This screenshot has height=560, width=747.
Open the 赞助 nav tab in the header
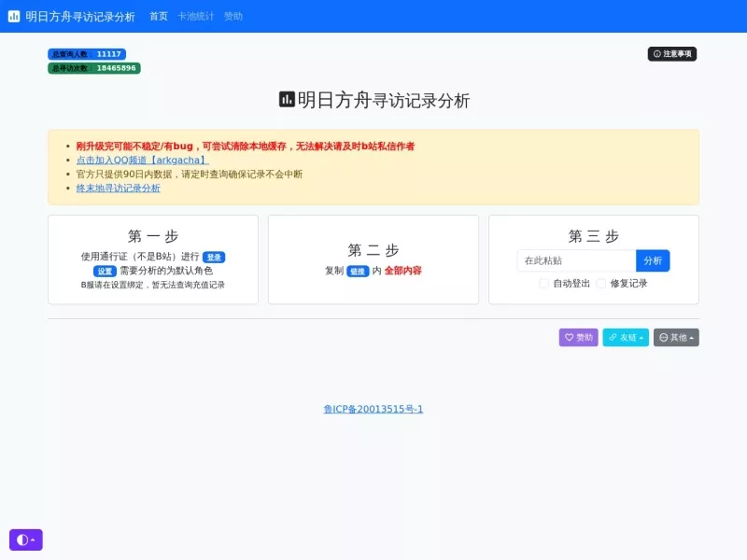[233, 16]
